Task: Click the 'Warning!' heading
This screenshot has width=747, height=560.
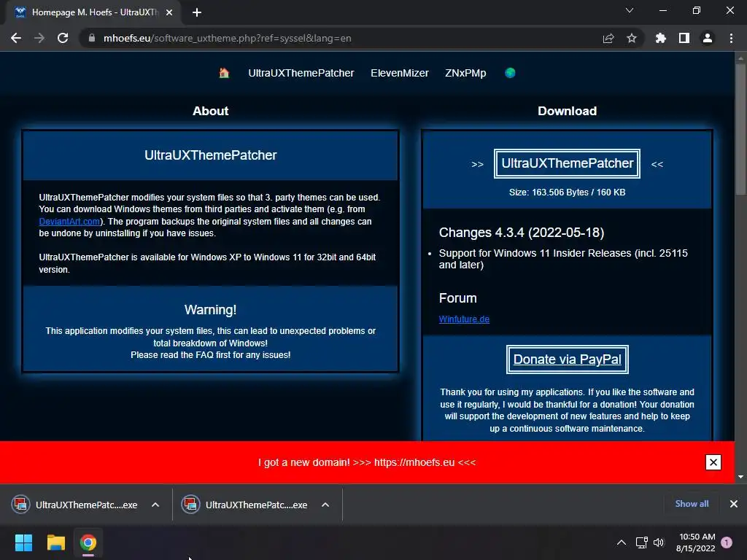Action: 211,310
